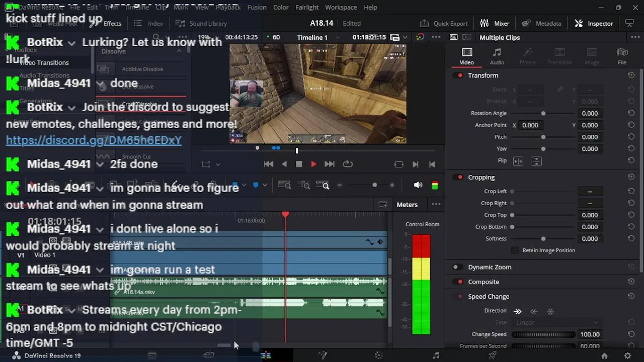
Task: Reset the Yaw value
Action: tap(631, 149)
